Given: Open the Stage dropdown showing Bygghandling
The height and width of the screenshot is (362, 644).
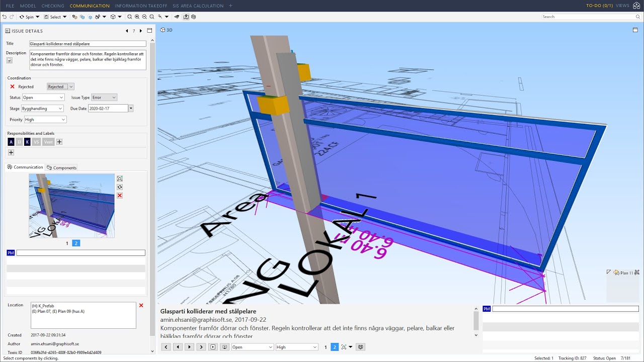Looking at the screenshot, I should click(x=42, y=109).
